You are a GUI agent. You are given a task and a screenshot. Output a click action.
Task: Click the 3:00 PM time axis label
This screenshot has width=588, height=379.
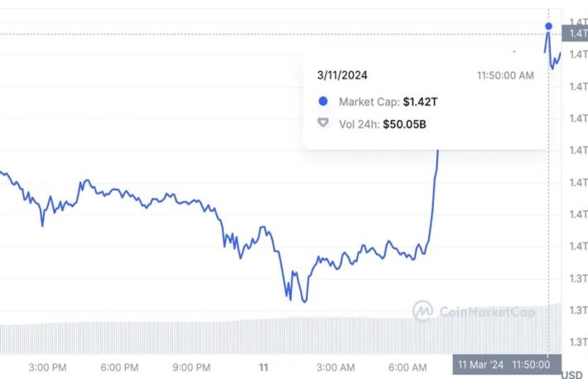tap(48, 367)
